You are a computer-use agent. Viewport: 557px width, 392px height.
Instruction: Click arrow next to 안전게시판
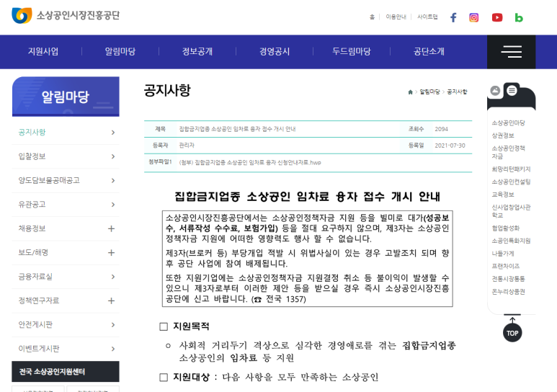pyautogui.click(x=113, y=325)
